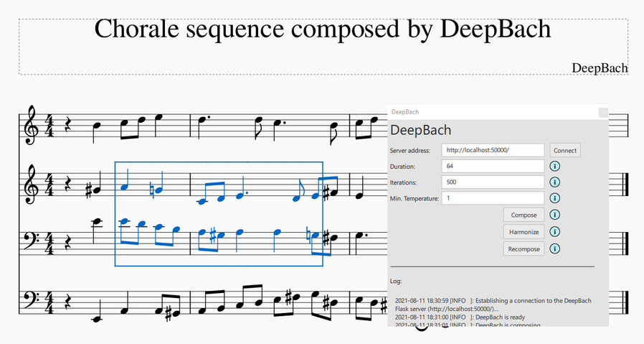Click into the Duration field
This screenshot has height=344, width=644.
coord(493,167)
